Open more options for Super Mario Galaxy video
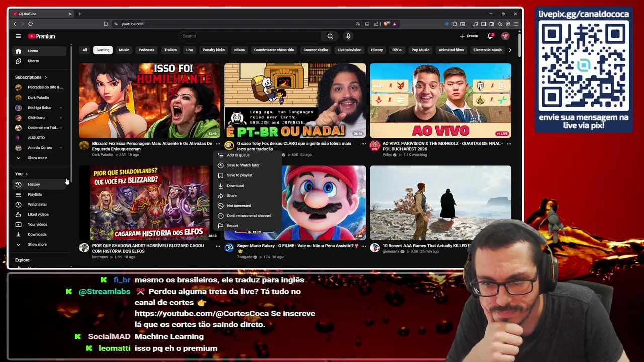 point(363,246)
